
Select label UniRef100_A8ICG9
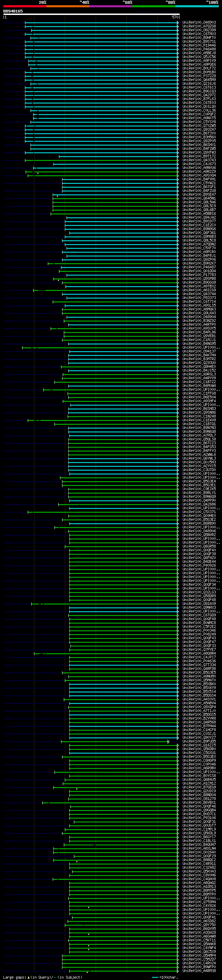[x=199, y=290]
